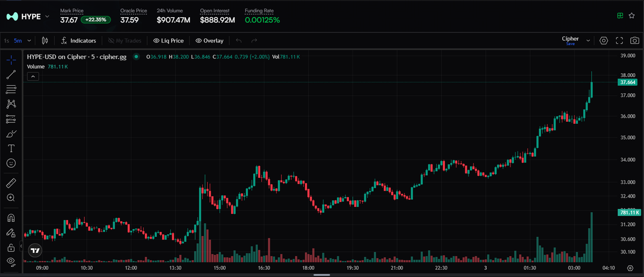Toggle Liq Price display

[x=169, y=41]
